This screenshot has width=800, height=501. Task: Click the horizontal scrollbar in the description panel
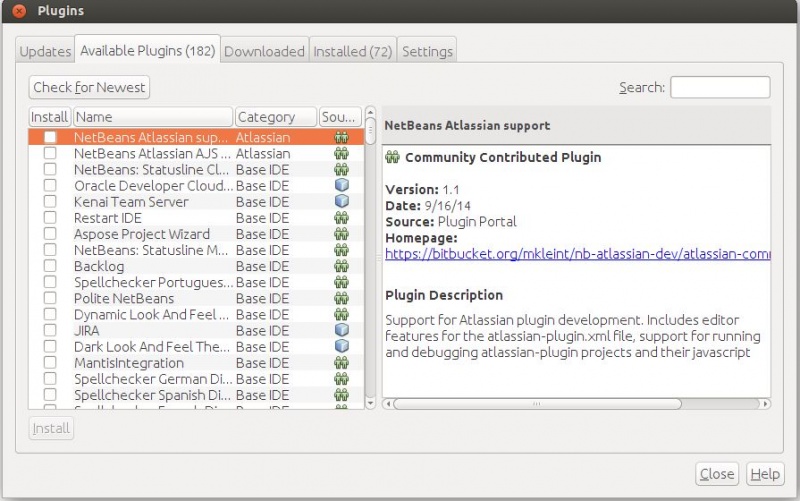tap(537, 404)
